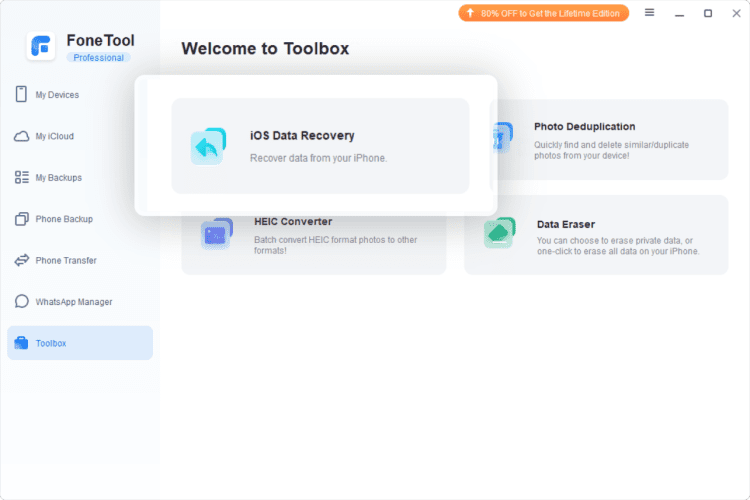Click the Photo Deduplication title text

(x=584, y=127)
